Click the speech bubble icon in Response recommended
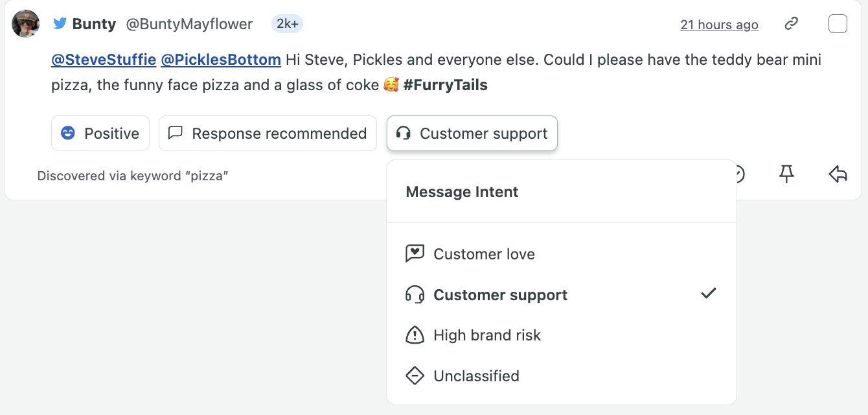The height and width of the screenshot is (415, 868). [x=175, y=133]
